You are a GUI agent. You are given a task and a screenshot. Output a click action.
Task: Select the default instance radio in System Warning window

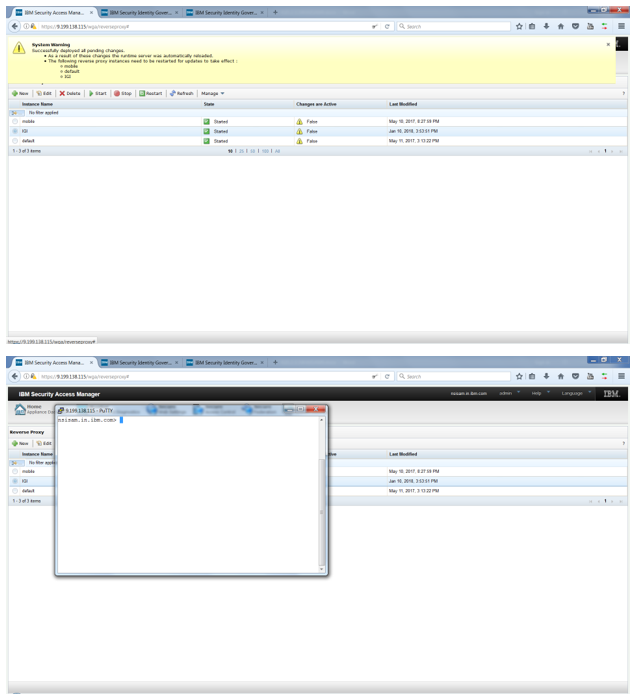pos(15,141)
